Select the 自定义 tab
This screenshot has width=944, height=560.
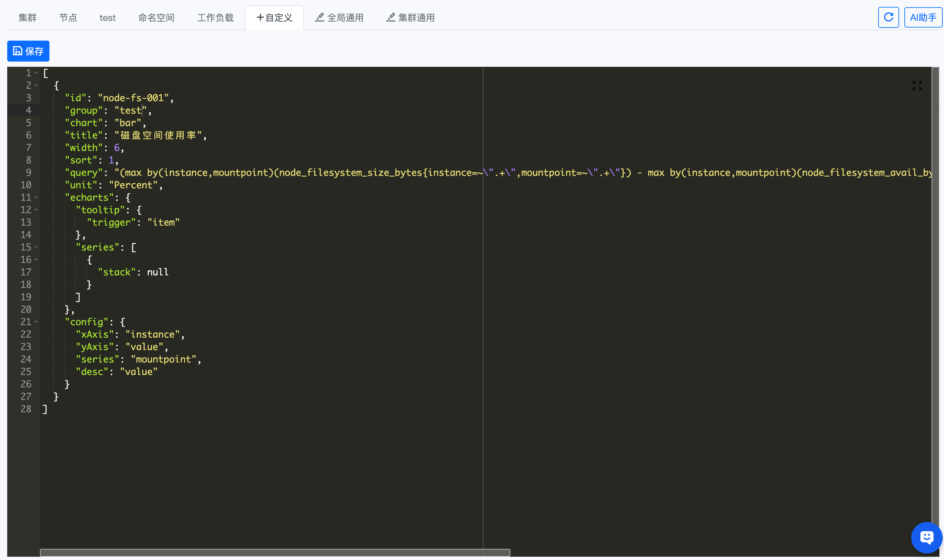pos(274,18)
